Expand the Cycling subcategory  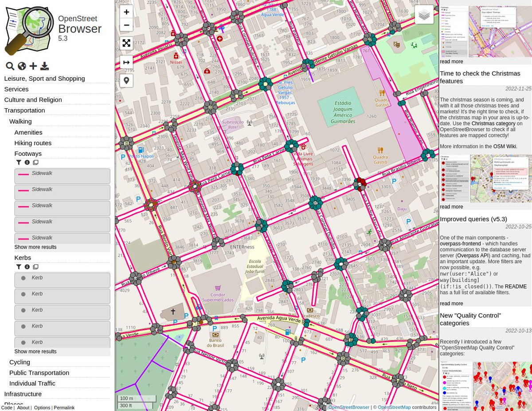tap(20, 362)
